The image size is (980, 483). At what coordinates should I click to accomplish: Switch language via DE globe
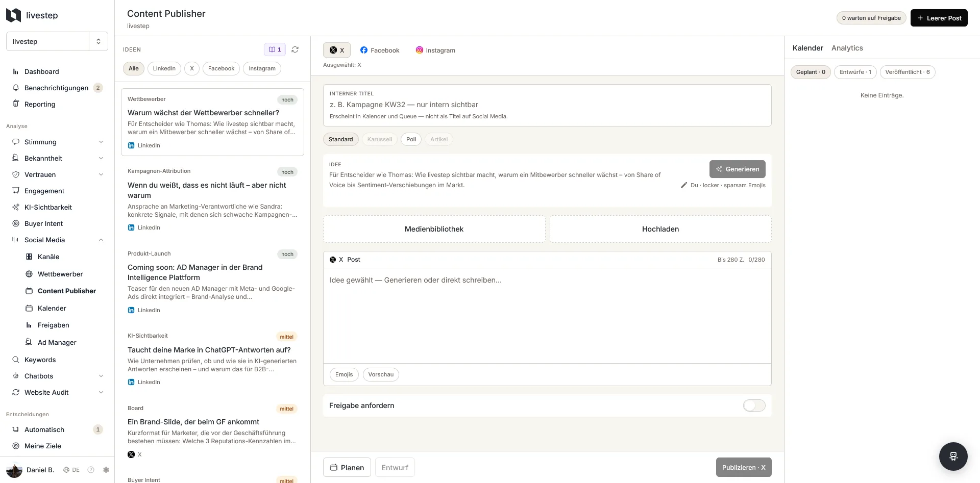[71, 470]
